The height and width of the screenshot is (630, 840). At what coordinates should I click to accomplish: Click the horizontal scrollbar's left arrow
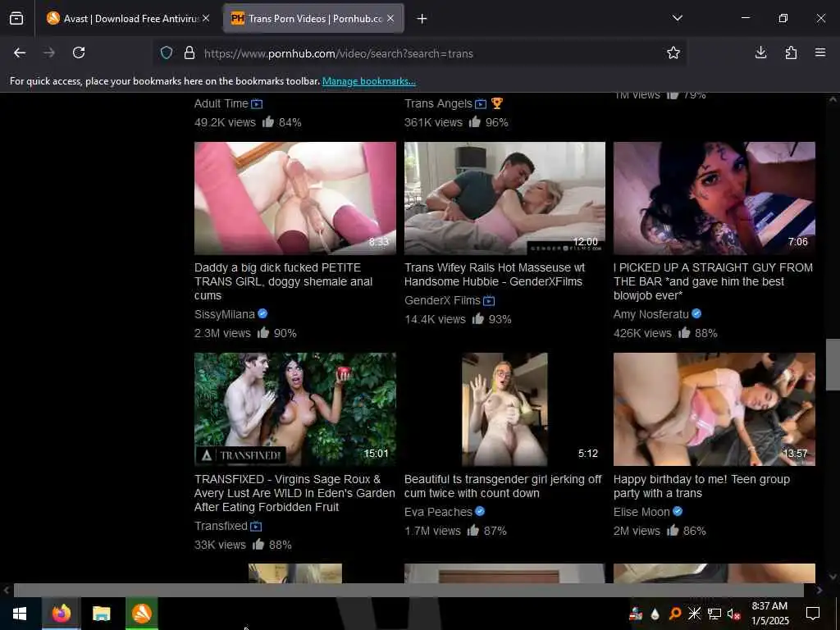[x=7, y=591]
